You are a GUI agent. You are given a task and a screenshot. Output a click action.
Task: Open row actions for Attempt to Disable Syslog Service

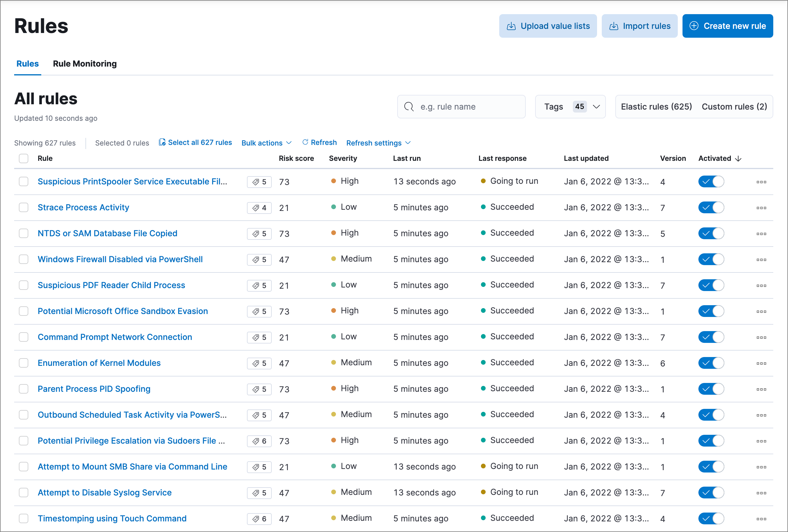[761, 493]
